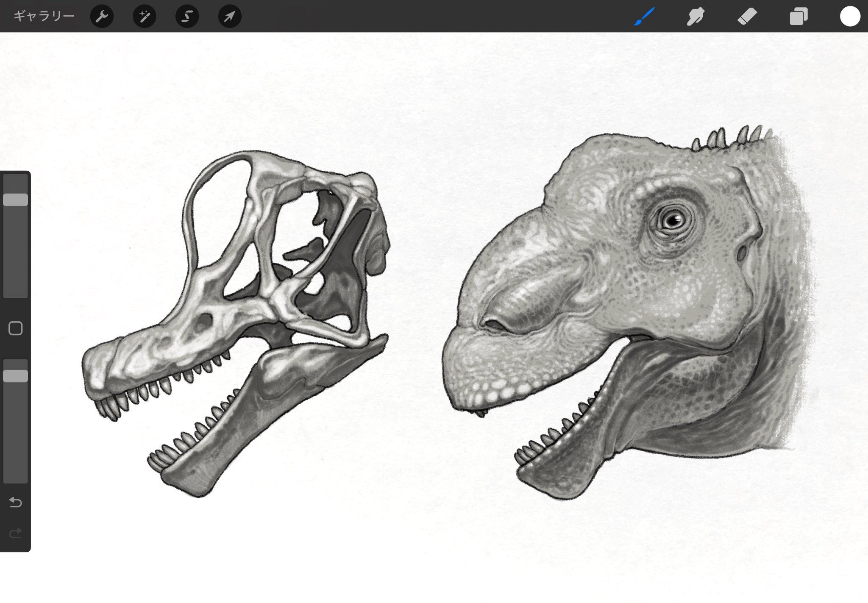Screen dimensions: 868x603
Task: Click the brush opacity slider handle
Action: (16, 376)
